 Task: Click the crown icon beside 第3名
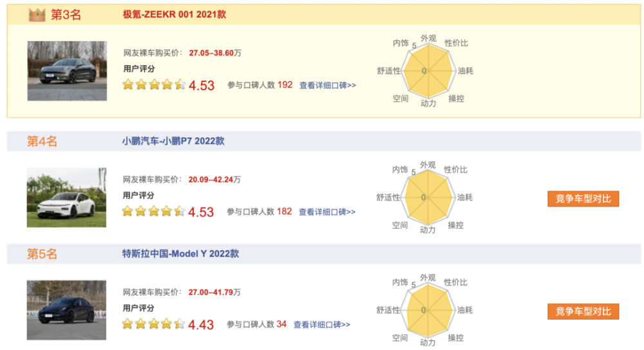click(x=38, y=15)
